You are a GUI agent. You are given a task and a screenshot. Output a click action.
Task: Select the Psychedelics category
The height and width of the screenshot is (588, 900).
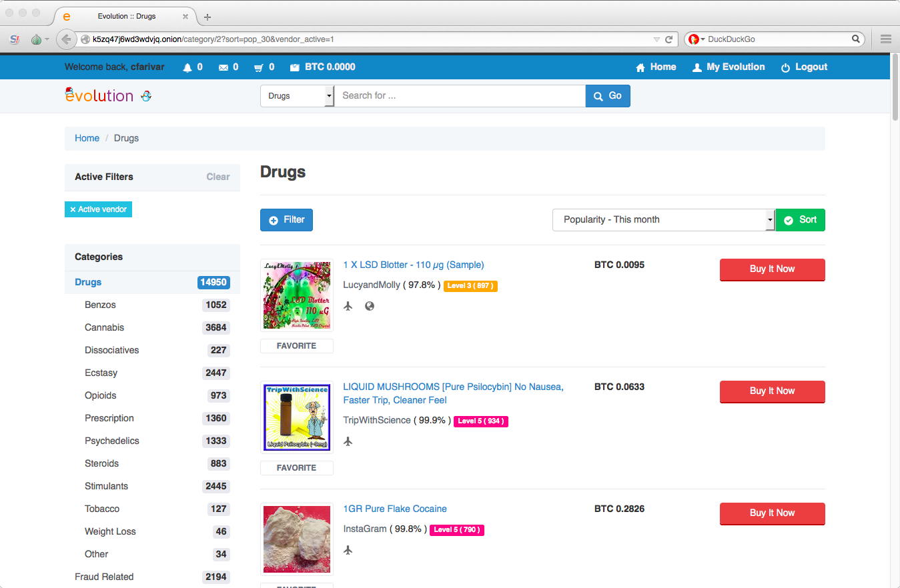pos(112,441)
